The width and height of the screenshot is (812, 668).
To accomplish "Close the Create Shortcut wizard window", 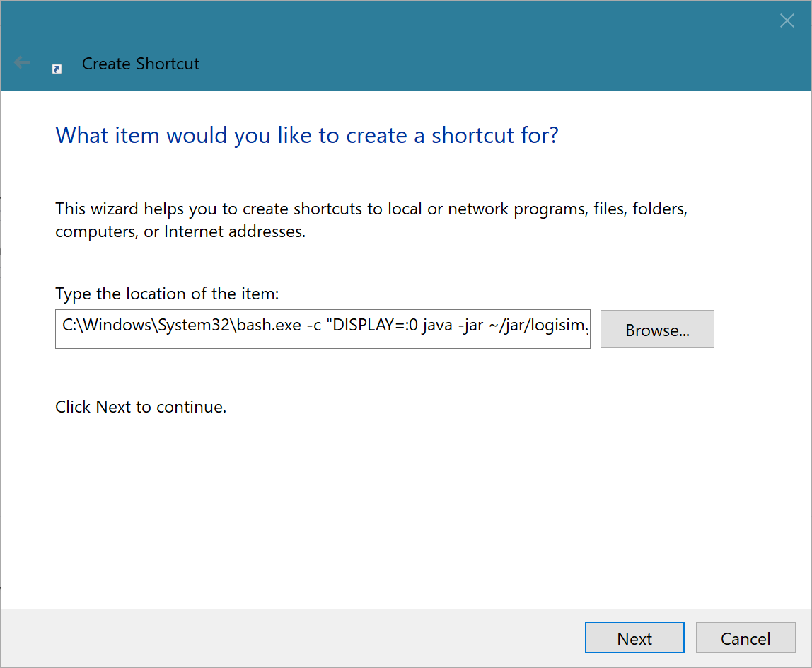I will pyautogui.click(x=787, y=21).
